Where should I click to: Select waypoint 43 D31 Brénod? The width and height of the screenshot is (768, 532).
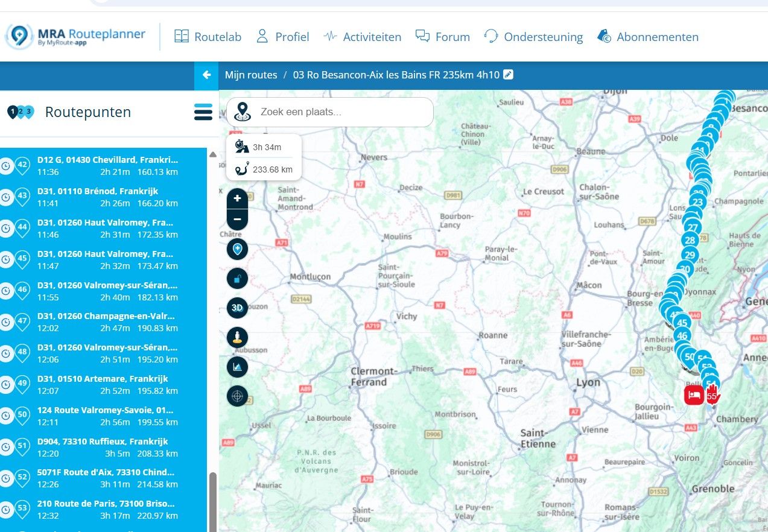pyautogui.click(x=103, y=197)
